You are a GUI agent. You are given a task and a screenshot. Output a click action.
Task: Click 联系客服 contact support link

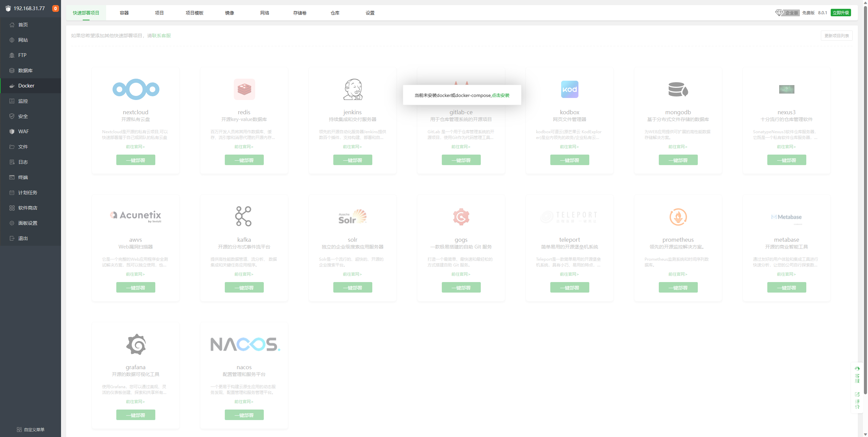point(161,36)
